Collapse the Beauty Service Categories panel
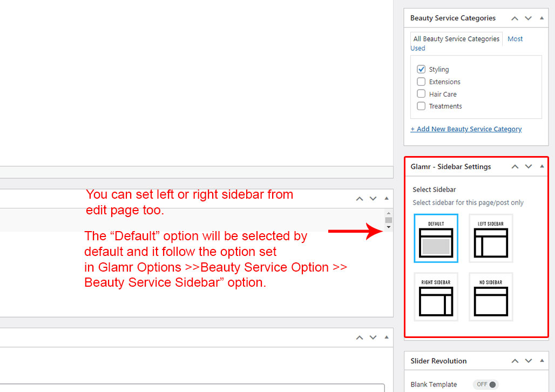The image size is (555, 392). [542, 18]
